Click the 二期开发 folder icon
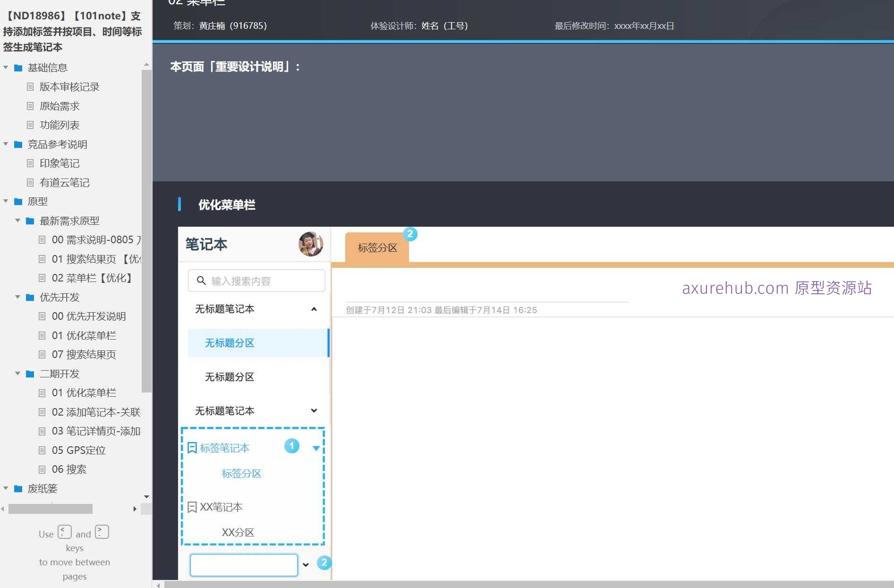The width and height of the screenshot is (894, 588). point(30,374)
